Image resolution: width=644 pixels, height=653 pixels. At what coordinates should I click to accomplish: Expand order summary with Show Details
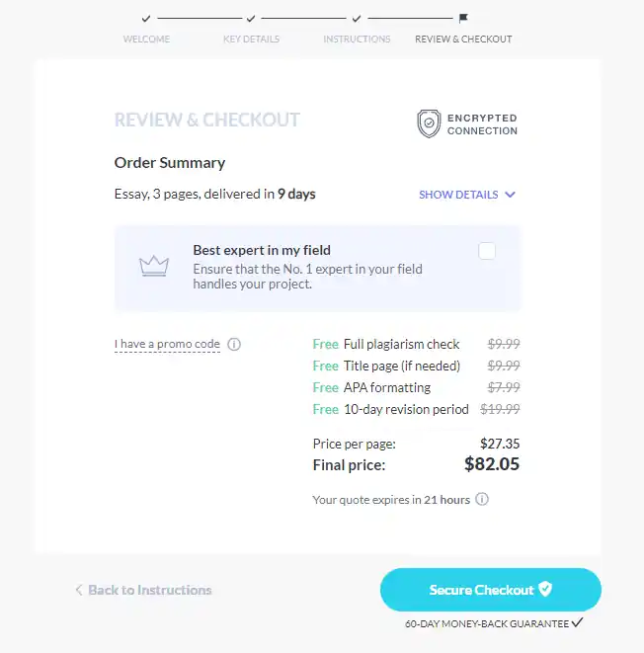[x=458, y=195]
